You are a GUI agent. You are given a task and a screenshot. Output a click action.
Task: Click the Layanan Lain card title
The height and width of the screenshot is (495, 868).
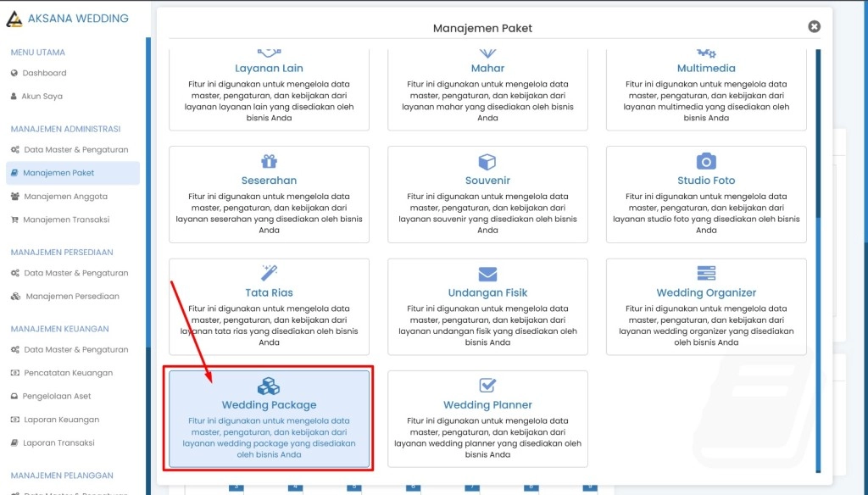(x=269, y=69)
